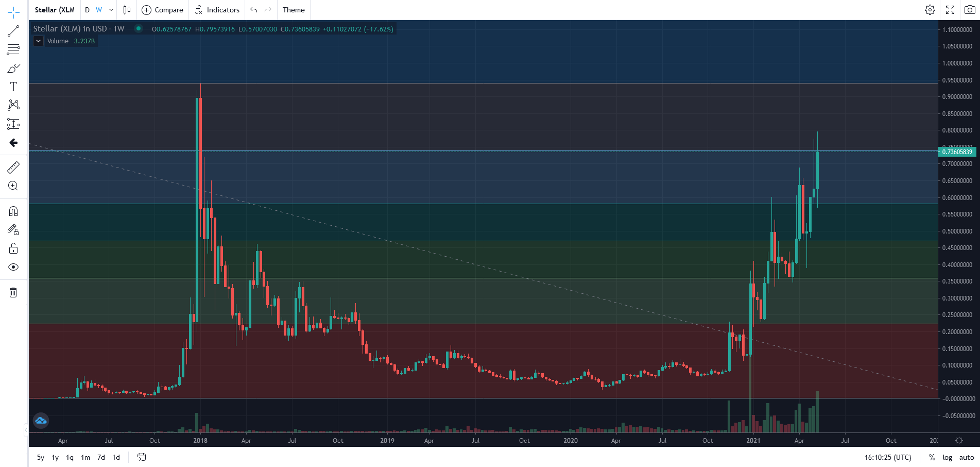This screenshot has width=980, height=467.
Task: Select the ruler measure tool
Action: click(13, 167)
